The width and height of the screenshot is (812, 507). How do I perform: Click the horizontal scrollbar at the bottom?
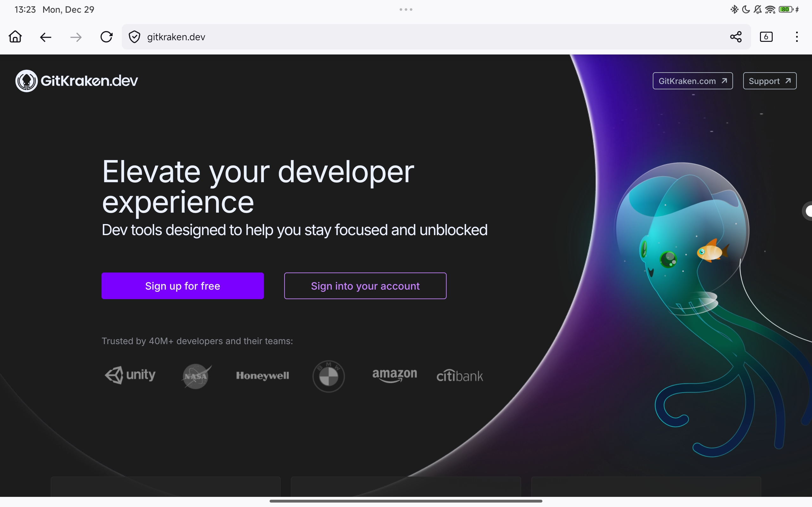(x=406, y=501)
